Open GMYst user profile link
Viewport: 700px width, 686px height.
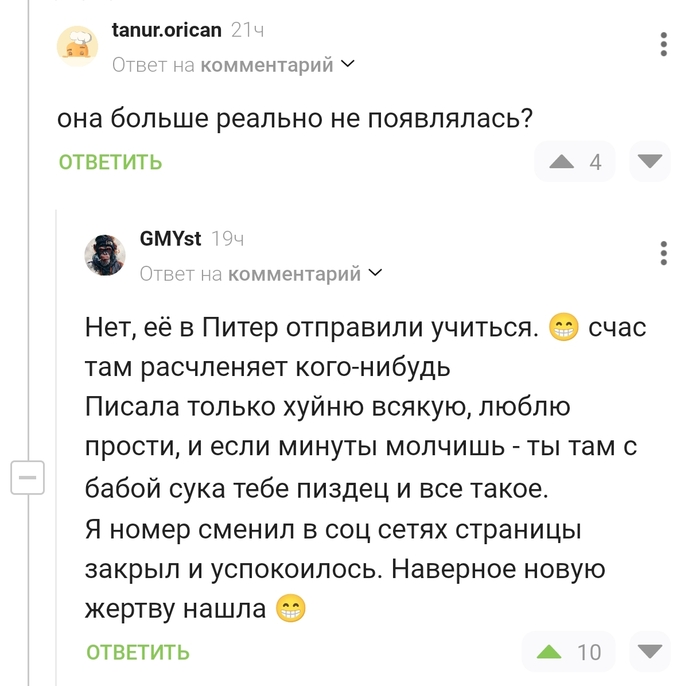tap(170, 239)
